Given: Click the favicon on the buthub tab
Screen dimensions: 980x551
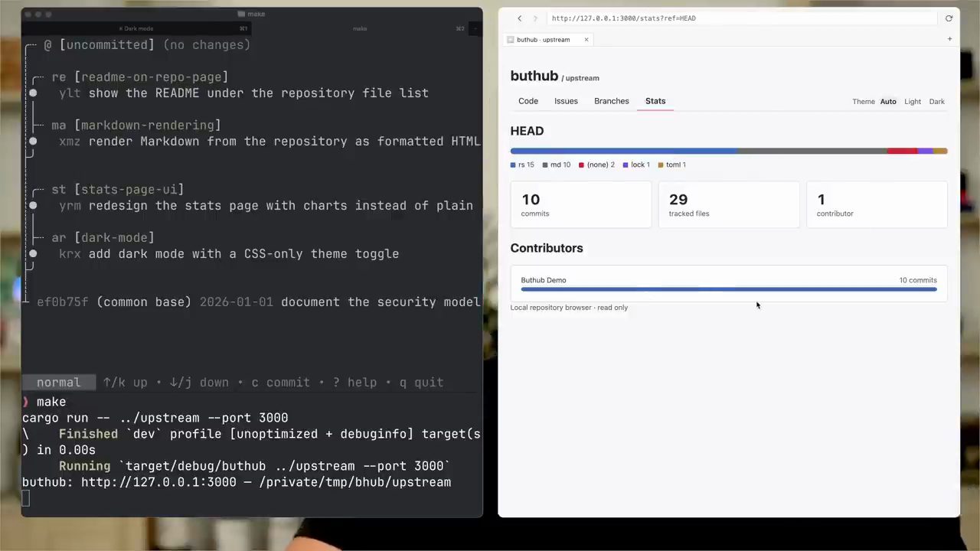Looking at the screenshot, I should 511,40.
